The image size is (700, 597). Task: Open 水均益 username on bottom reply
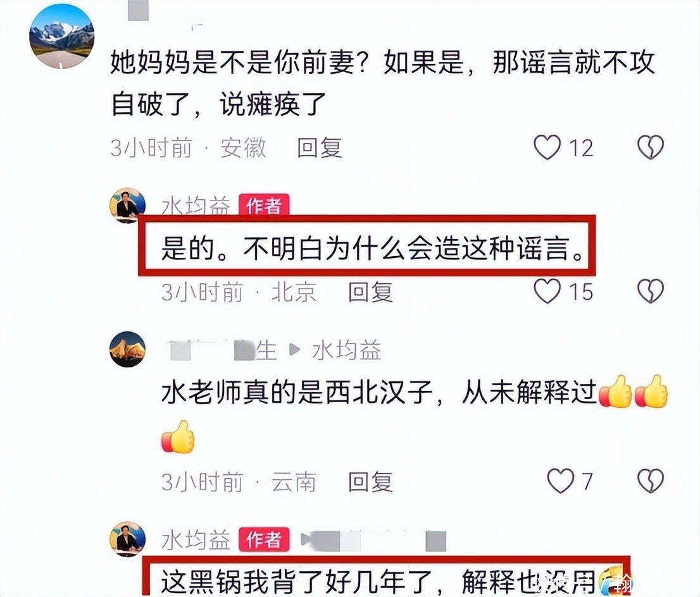pos(196,540)
